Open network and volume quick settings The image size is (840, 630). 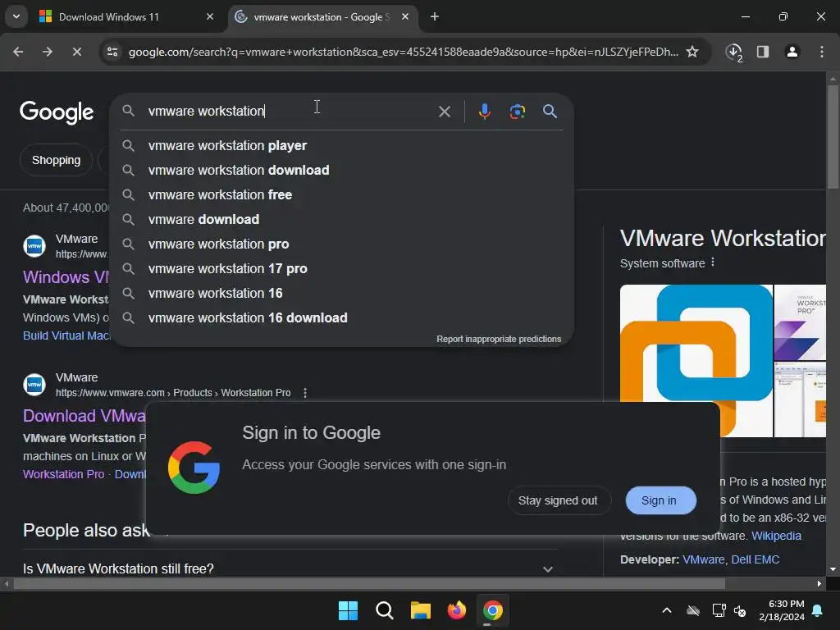tap(729, 610)
